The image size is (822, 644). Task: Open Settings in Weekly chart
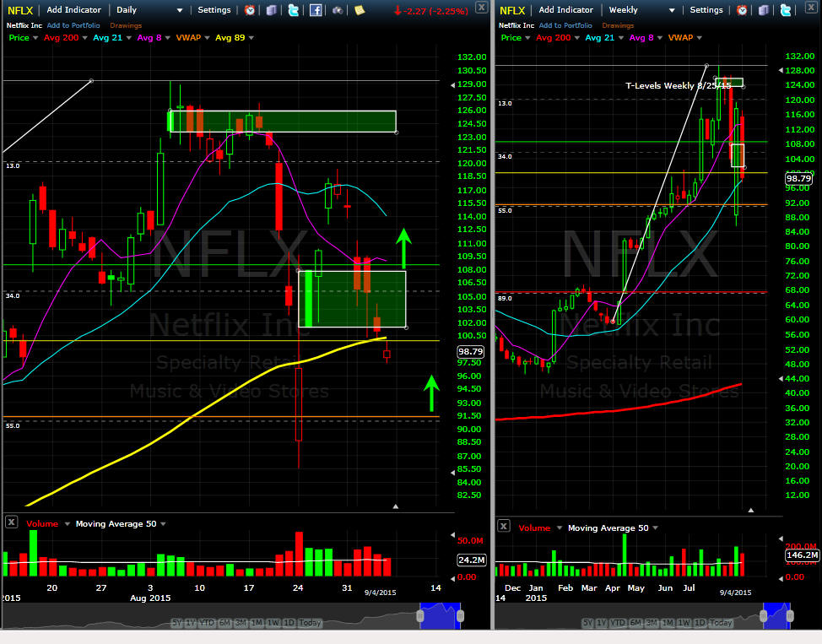click(706, 10)
